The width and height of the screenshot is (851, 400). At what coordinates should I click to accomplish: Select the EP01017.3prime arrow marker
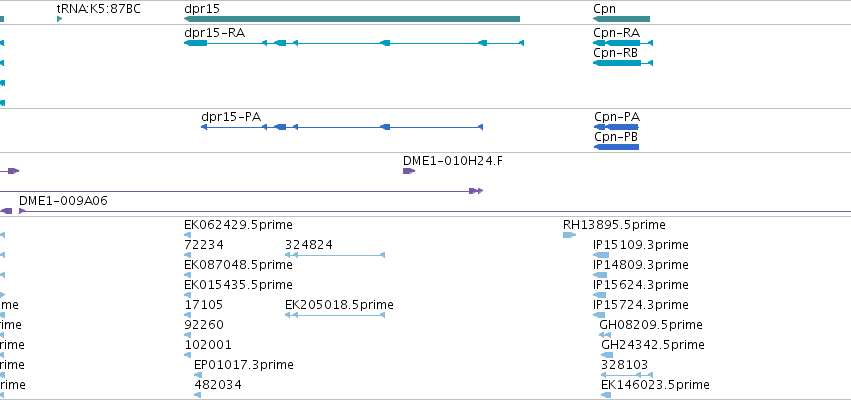tap(198, 375)
